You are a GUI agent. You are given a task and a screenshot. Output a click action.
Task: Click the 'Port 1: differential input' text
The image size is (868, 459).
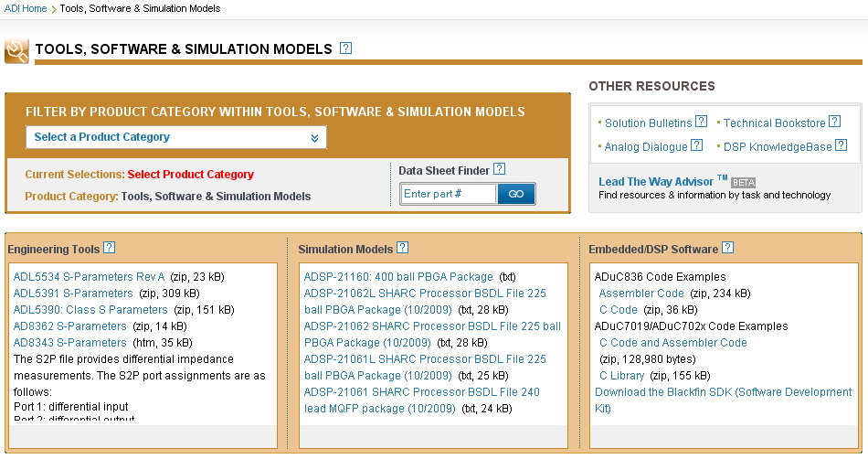(71, 406)
